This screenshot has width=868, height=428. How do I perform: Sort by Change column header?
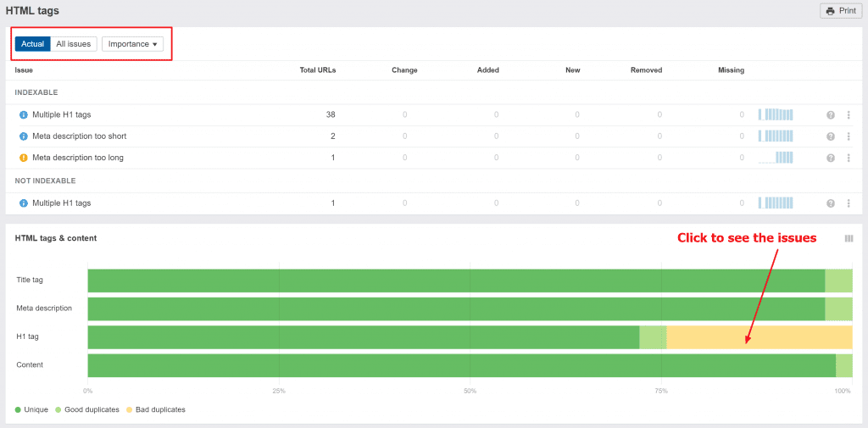[x=404, y=70]
